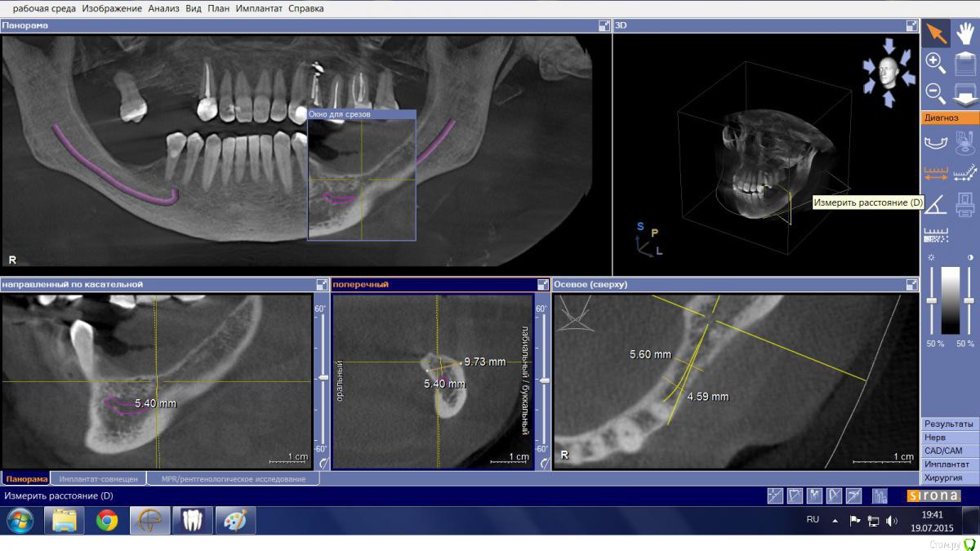Maximize the Осевое (сверху) view panel

(x=911, y=285)
